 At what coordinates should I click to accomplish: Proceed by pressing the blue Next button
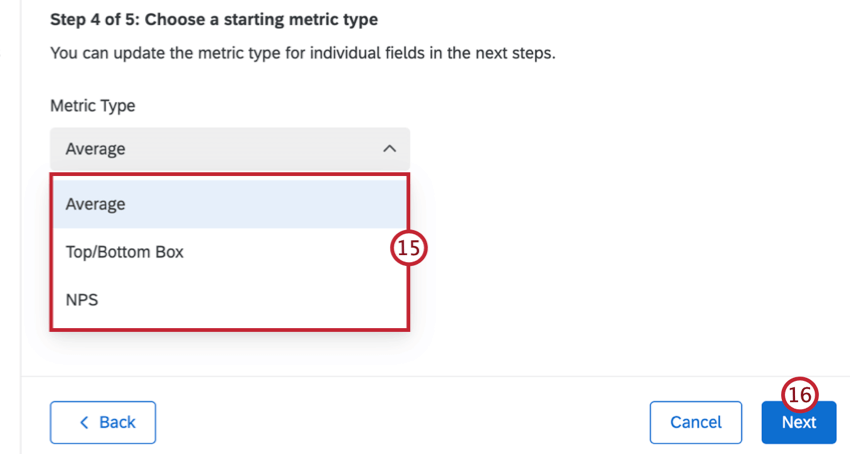point(798,423)
